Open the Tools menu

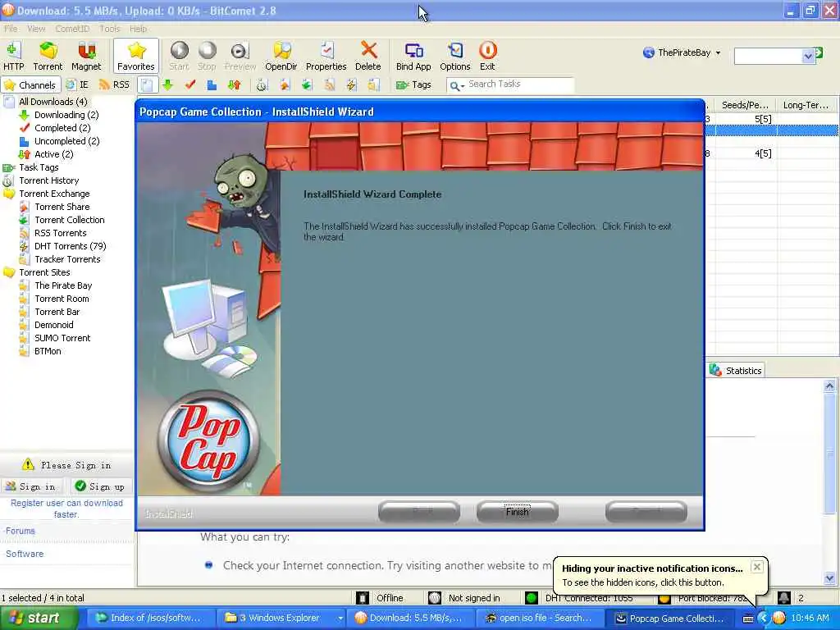click(x=110, y=29)
